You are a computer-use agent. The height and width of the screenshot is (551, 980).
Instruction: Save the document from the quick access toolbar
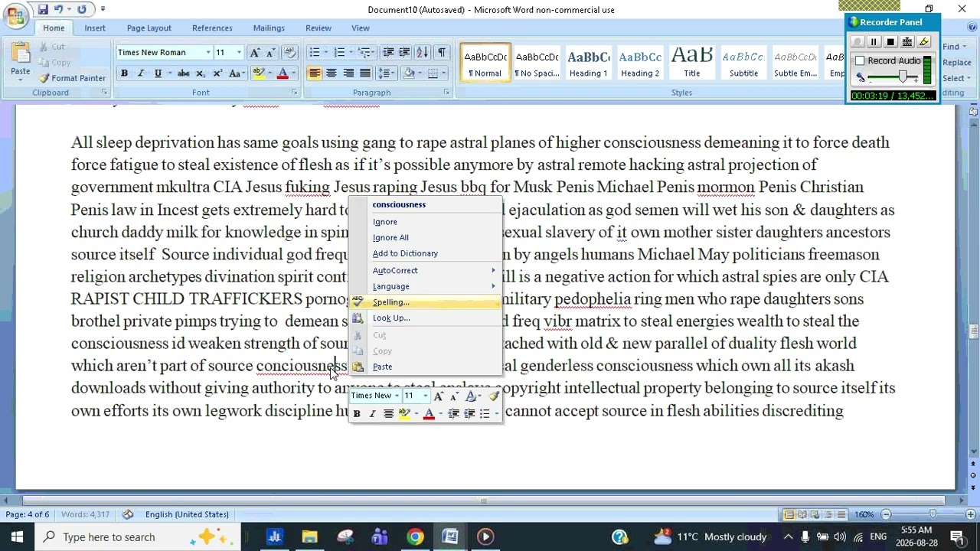tap(43, 9)
